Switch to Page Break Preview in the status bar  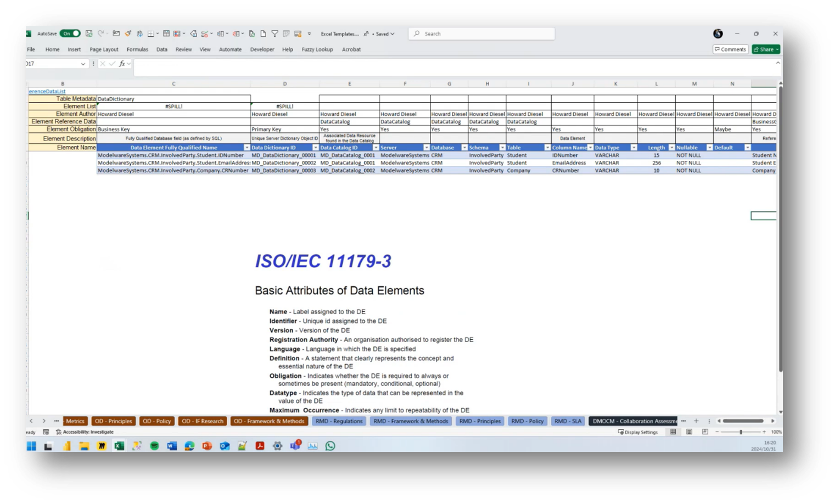[x=705, y=432]
